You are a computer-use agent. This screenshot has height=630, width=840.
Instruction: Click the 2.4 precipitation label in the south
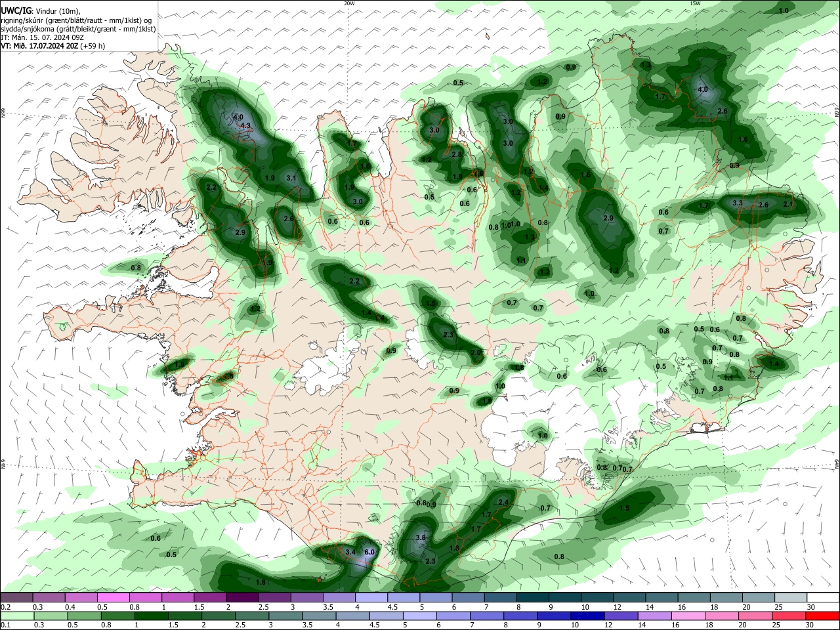(503, 503)
